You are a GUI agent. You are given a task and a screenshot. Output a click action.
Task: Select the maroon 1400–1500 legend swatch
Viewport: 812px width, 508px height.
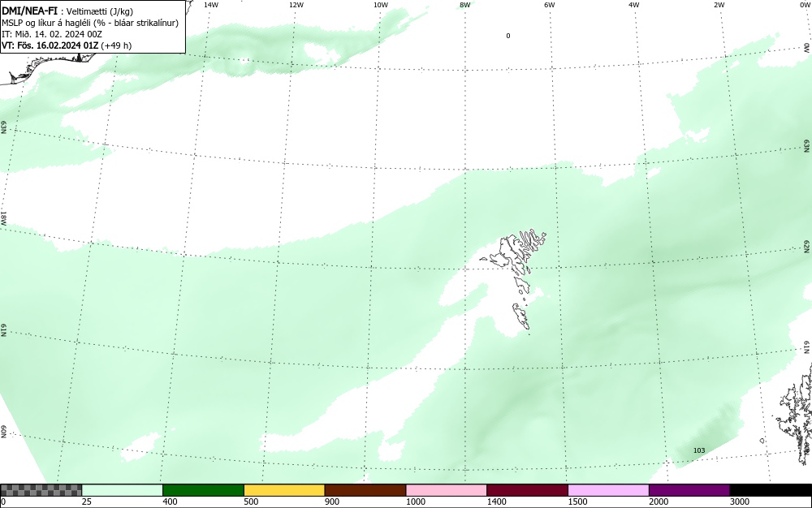(527, 490)
